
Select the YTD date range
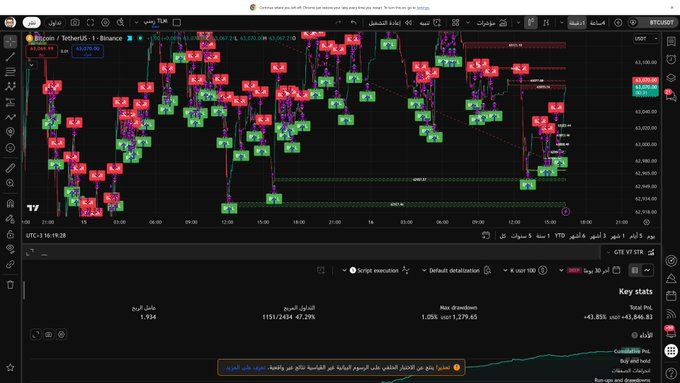click(560, 236)
